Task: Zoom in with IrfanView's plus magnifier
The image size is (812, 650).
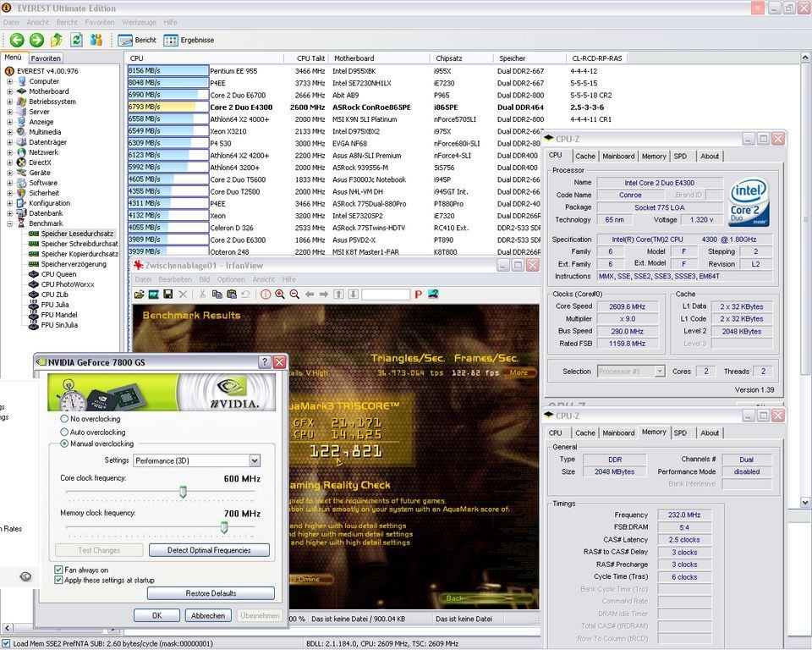Action: (x=280, y=295)
